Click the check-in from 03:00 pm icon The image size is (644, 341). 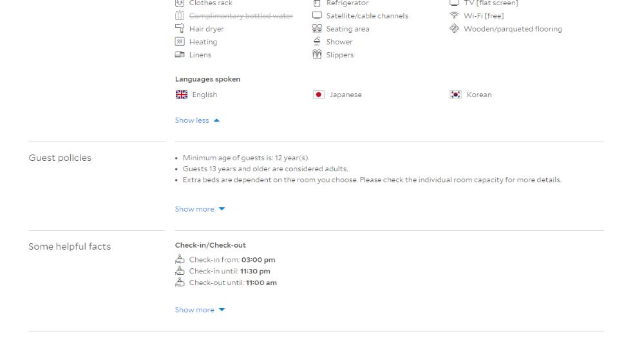180,260
